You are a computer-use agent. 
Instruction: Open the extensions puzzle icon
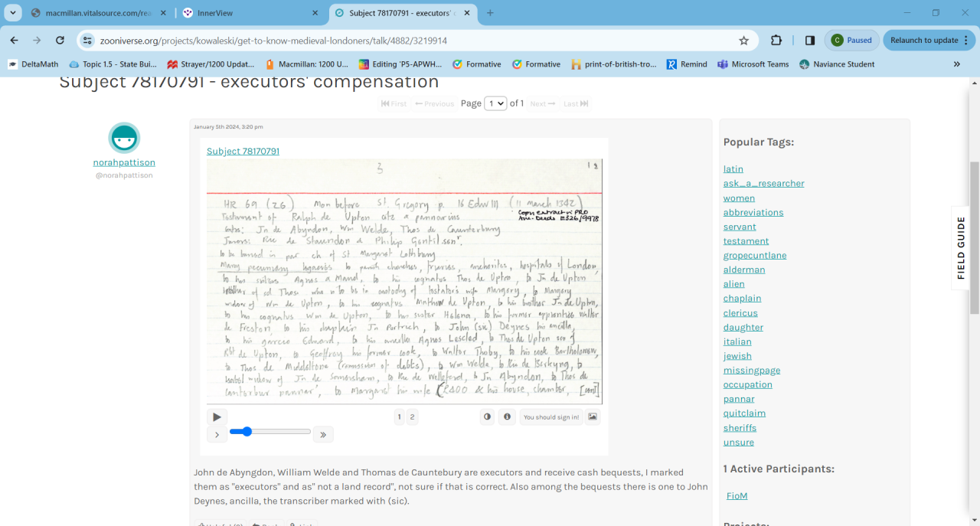point(776,41)
